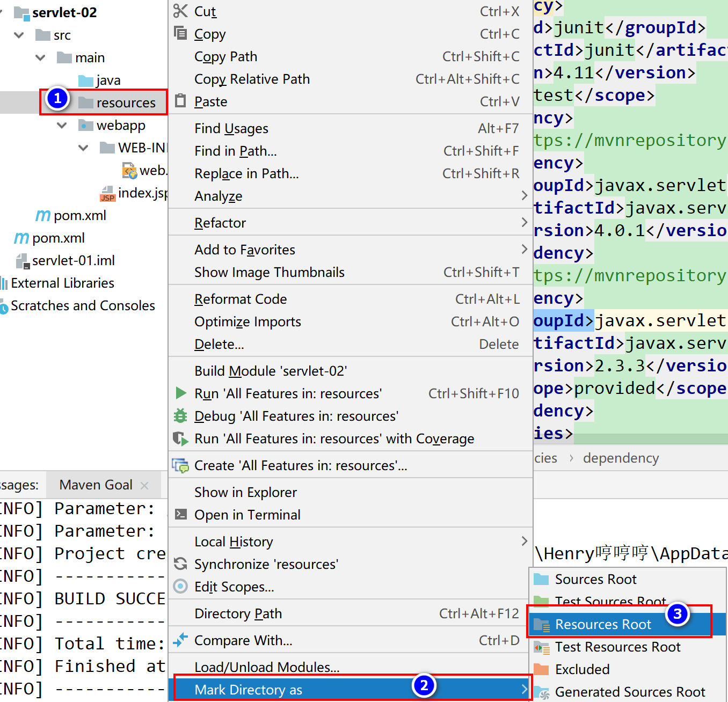Click the Compare With arrows icon
The width and height of the screenshot is (728, 702).
[180, 640]
